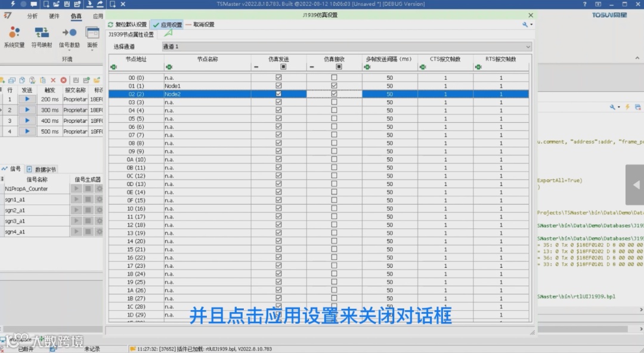This screenshot has height=353, width=644.
Task: Click play generator for N1PropA_Counter signal
Action: click(76, 188)
